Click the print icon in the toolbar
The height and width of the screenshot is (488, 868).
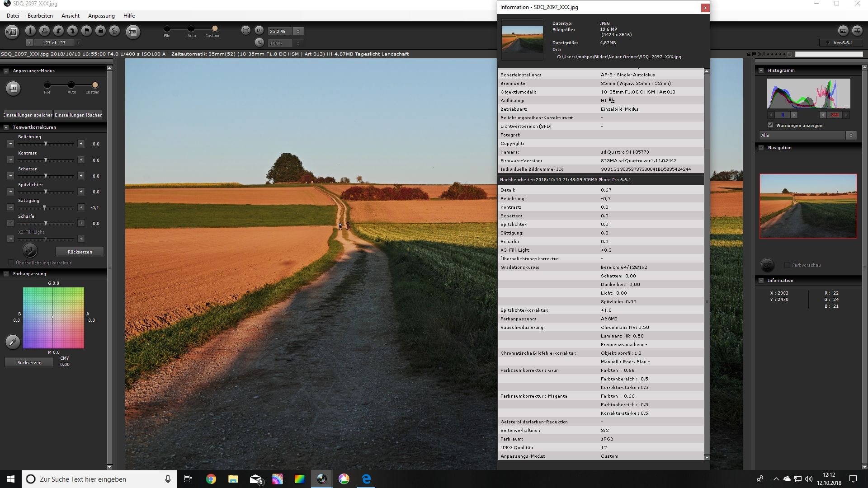coord(44,31)
